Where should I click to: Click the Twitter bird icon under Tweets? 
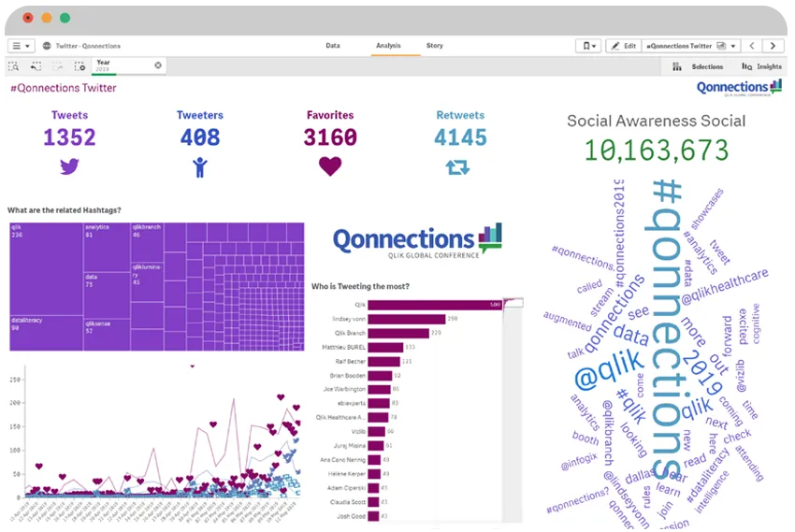[x=69, y=166]
